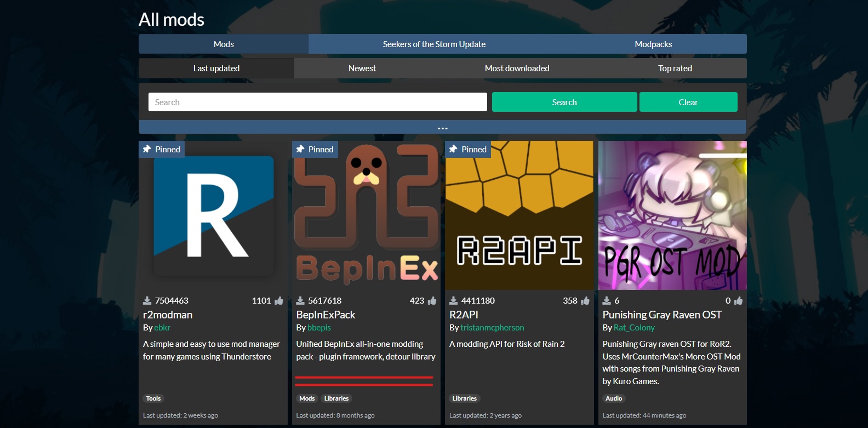Click 'Last updated: 44 minutes ago' text
868x428 pixels.
click(644, 415)
